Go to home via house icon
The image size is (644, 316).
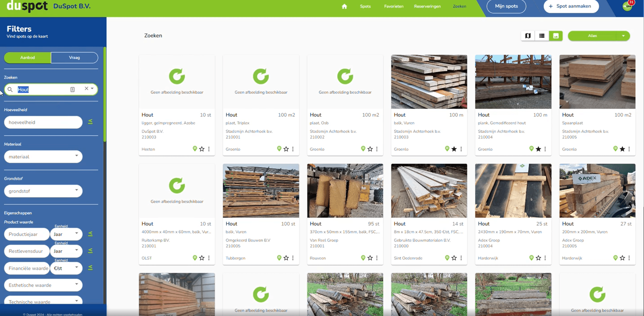pos(344,6)
